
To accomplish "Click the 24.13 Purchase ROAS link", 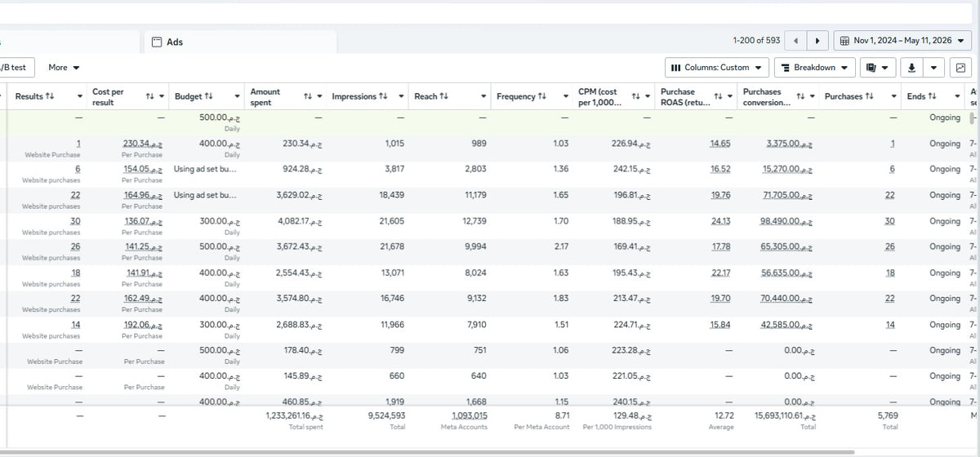I will 720,221.
